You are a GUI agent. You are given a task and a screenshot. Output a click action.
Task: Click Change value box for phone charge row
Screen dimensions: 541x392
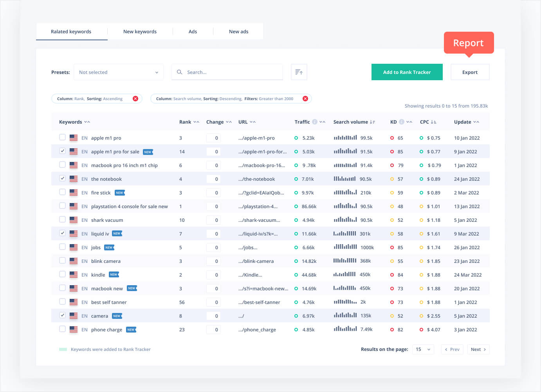coord(213,330)
